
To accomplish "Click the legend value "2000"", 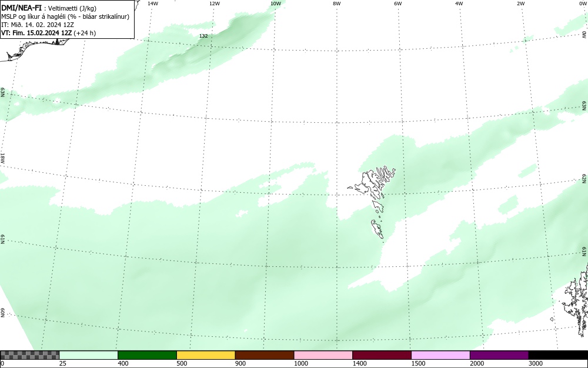I will point(477,363).
